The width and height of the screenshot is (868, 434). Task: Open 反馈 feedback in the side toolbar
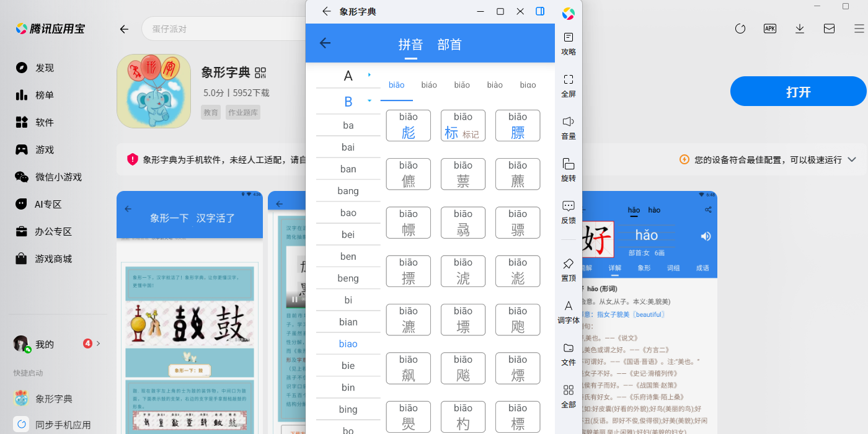pyautogui.click(x=569, y=213)
